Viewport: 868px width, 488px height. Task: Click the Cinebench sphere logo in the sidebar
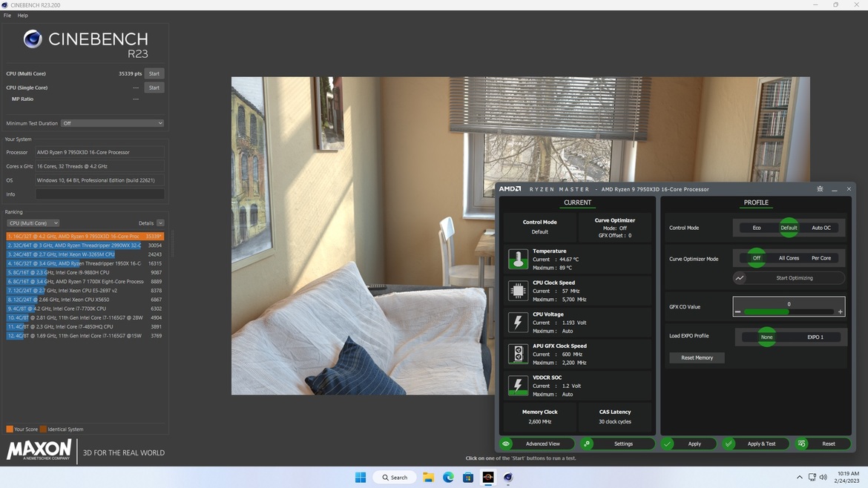[33, 39]
